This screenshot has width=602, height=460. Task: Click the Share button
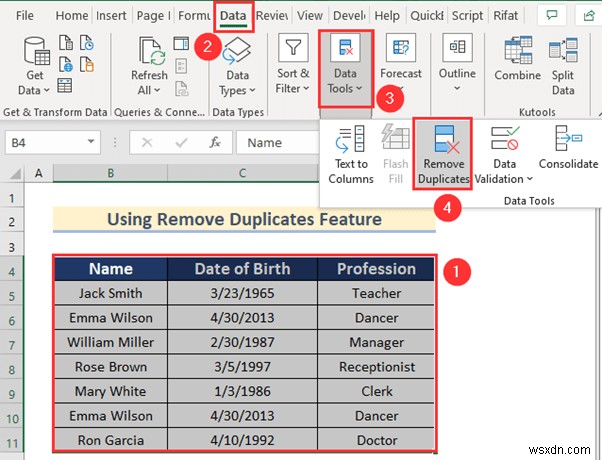(589, 15)
